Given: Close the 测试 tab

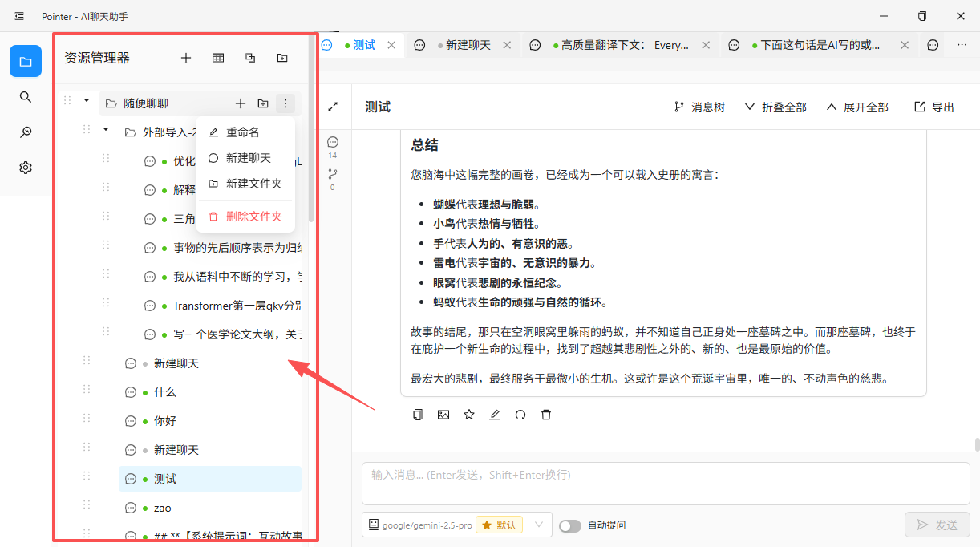Looking at the screenshot, I should coord(391,45).
